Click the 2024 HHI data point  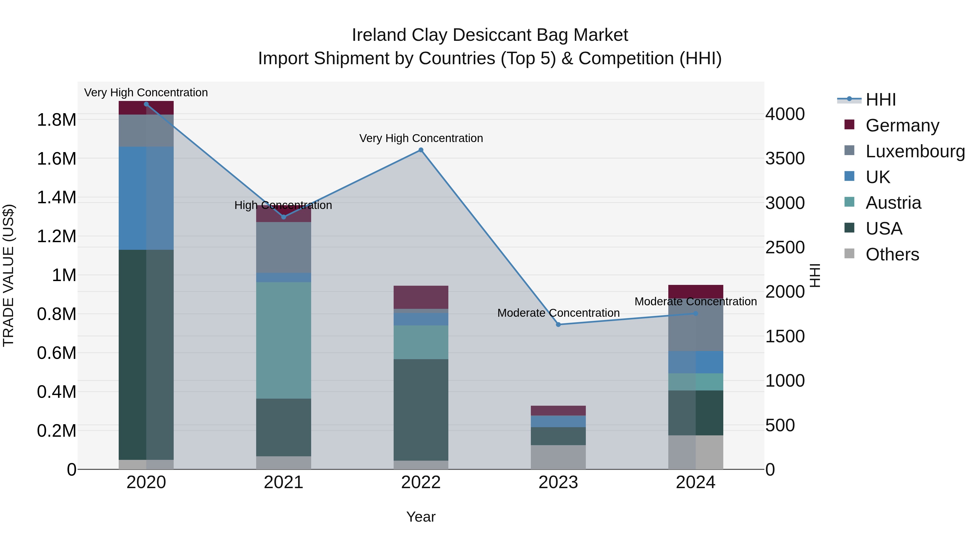696,314
